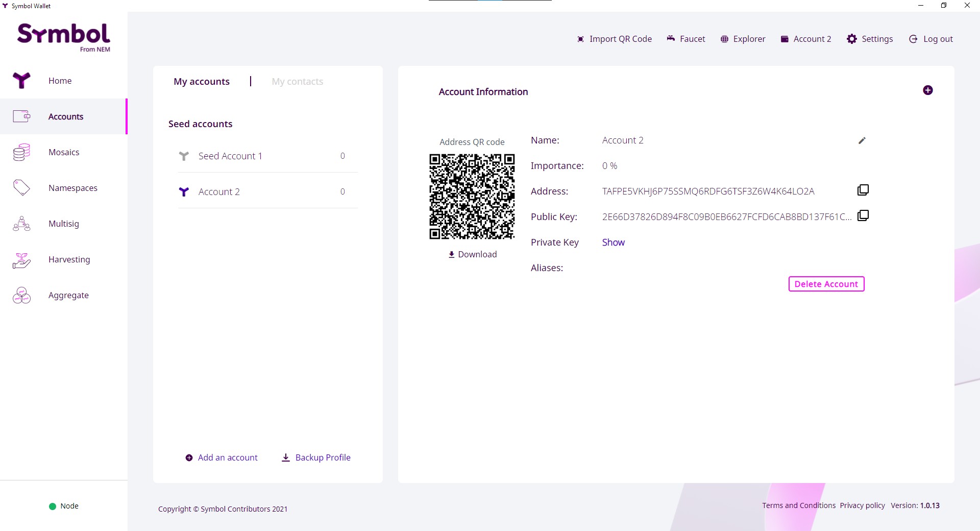Click the plus icon in Account Information
Image resolution: width=980 pixels, height=531 pixels.
[927, 90]
